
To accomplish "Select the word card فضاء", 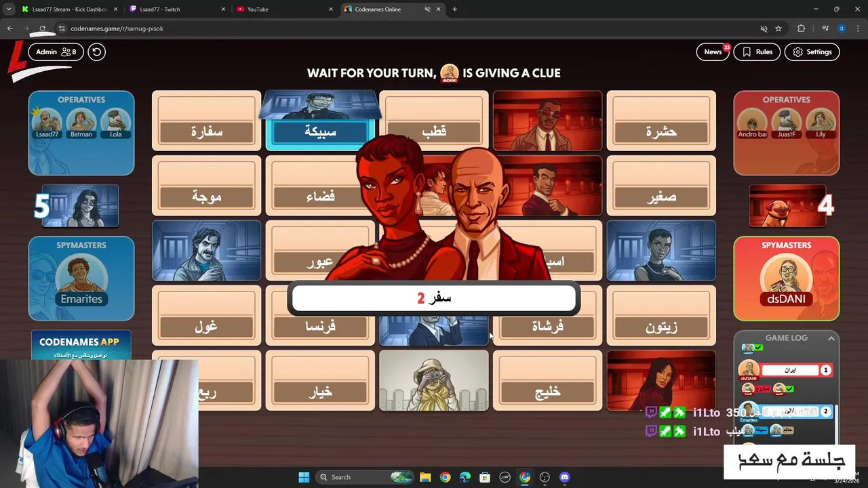I will click(320, 186).
